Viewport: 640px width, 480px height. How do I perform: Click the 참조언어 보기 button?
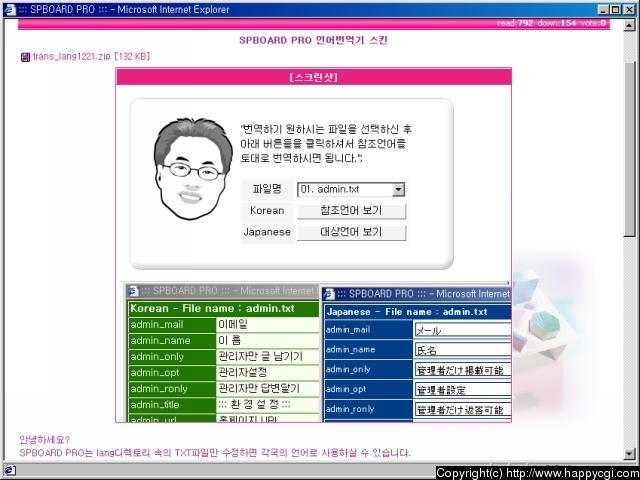pos(351,211)
